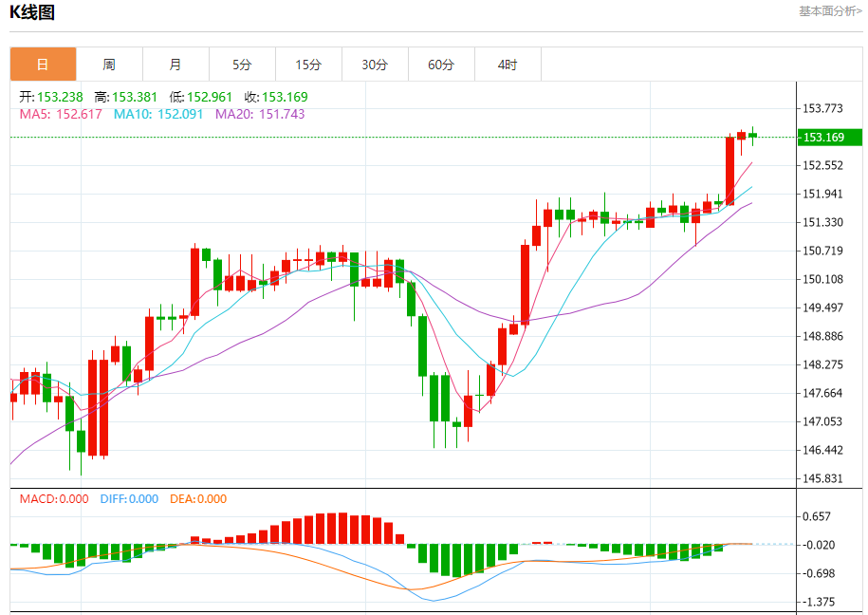Open the 60分 interval tab
The height and width of the screenshot is (615, 868).
coord(442,65)
